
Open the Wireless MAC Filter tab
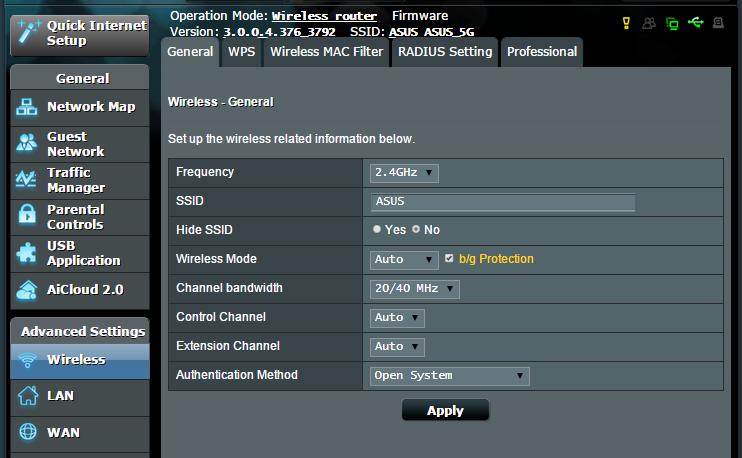pos(327,52)
